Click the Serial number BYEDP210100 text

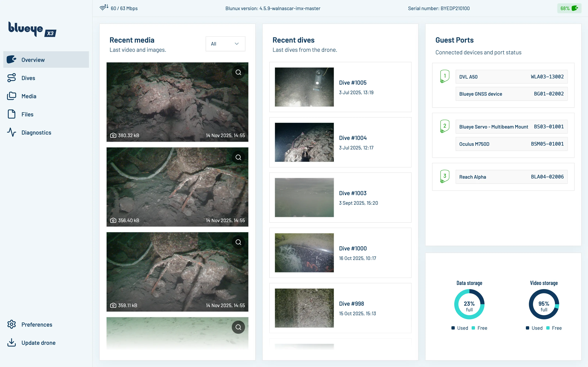click(x=439, y=8)
